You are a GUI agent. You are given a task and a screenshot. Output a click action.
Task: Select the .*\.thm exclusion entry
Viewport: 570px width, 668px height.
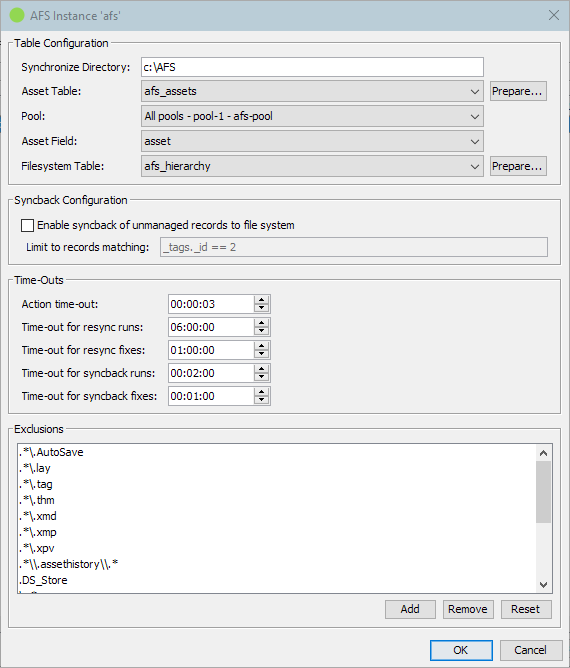coord(276,500)
